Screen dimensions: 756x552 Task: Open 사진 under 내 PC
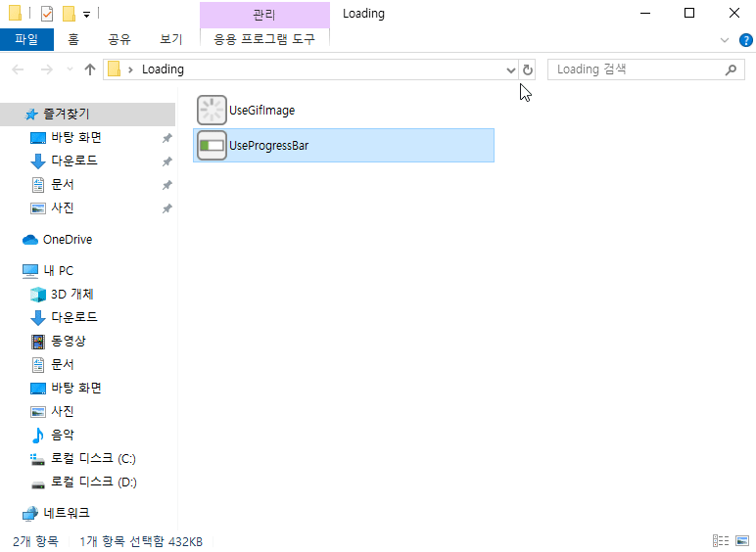(x=63, y=411)
